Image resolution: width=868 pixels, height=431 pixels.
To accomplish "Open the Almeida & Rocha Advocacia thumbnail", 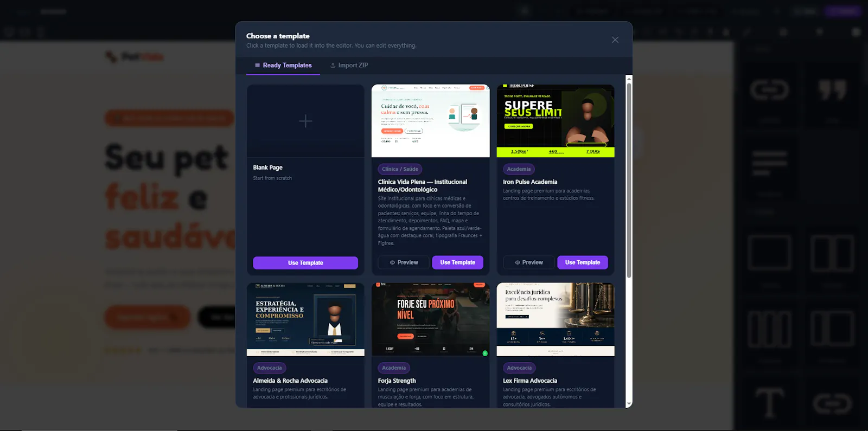I will click(x=305, y=319).
